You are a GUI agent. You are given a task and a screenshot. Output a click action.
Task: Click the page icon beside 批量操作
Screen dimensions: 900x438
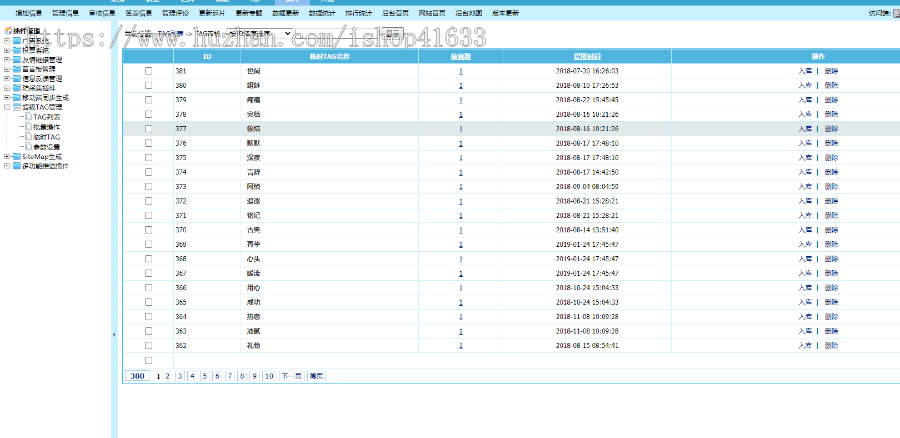click(27, 127)
